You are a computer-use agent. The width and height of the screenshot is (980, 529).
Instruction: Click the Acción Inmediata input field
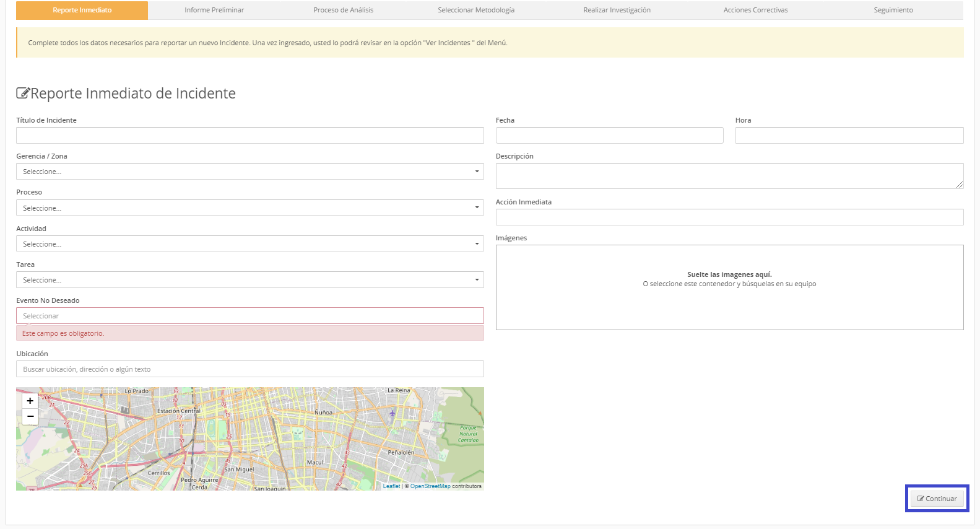pos(730,217)
